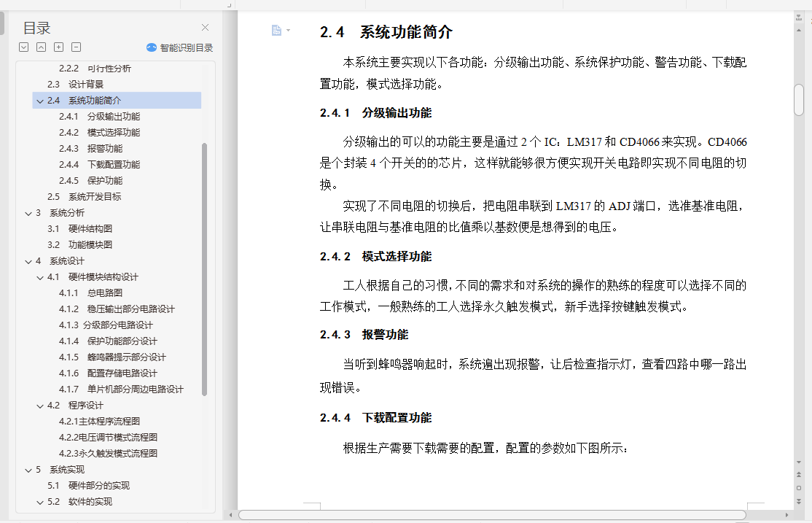Image resolution: width=812 pixels, height=523 pixels.
Task: Click the document vertical scrollbar thumb
Action: click(799, 99)
